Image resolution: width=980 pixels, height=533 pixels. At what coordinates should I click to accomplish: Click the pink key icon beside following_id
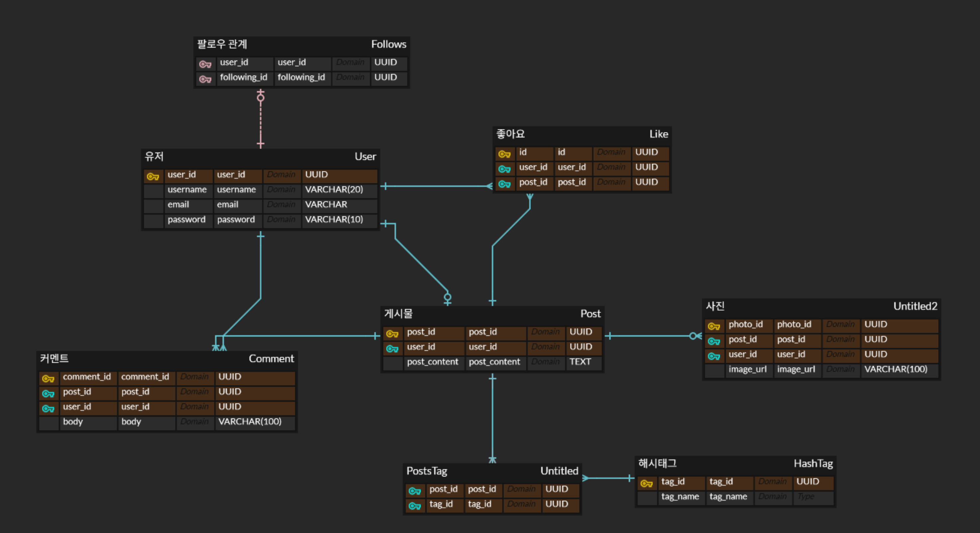click(205, 79)
